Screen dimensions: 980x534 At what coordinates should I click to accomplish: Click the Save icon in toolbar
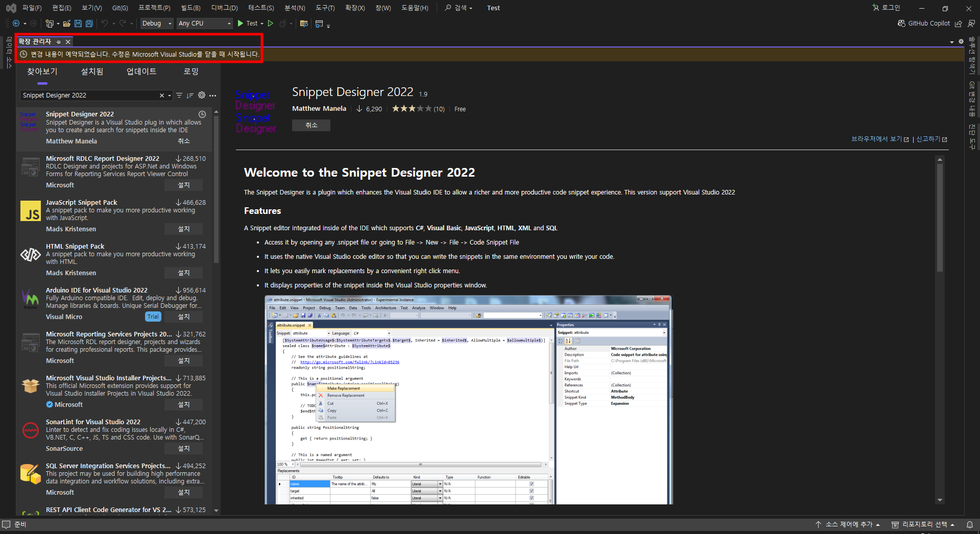click(78, 23)
